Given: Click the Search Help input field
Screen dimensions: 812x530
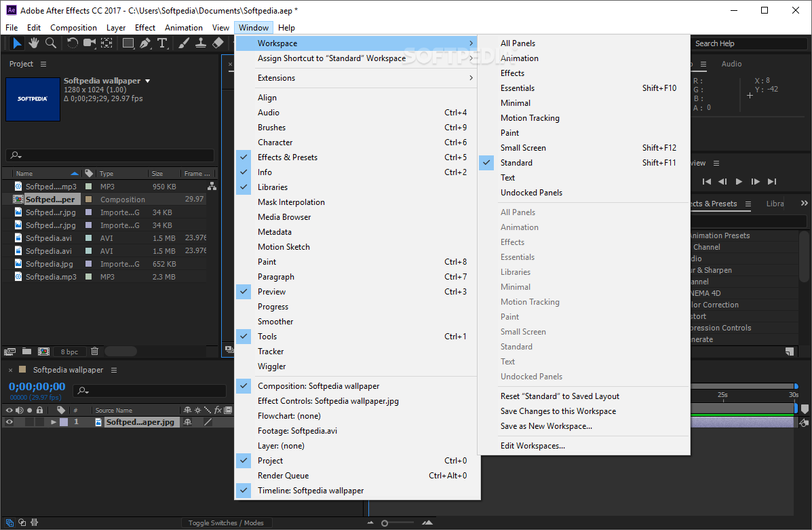Looking at the screenshot, I should click(749, 43).
